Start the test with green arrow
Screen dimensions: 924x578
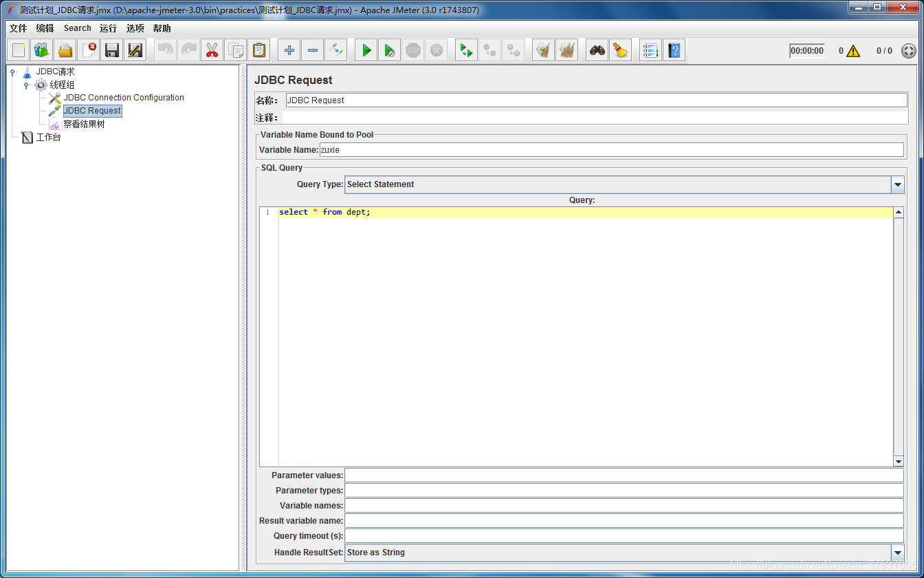(366, 50)
